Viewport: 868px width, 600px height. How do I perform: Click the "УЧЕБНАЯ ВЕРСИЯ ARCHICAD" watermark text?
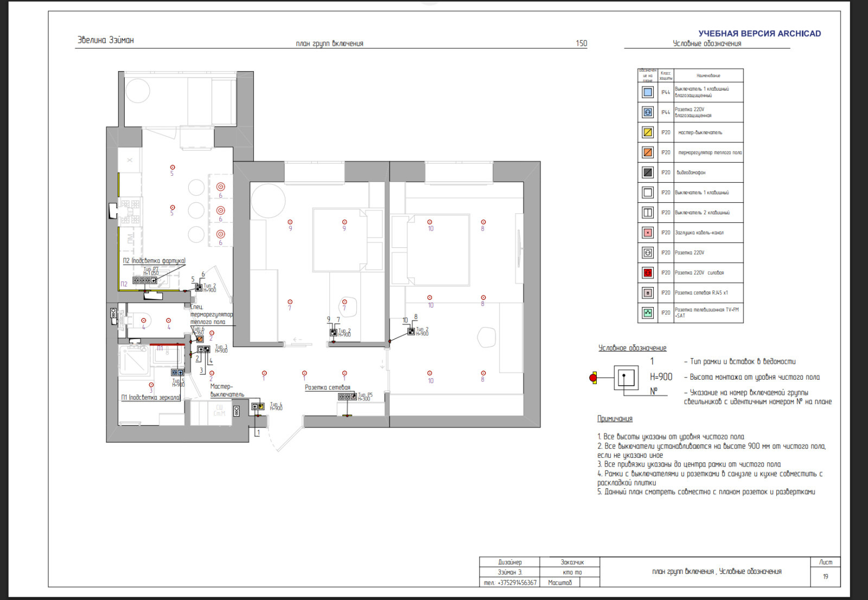point(759,34)
